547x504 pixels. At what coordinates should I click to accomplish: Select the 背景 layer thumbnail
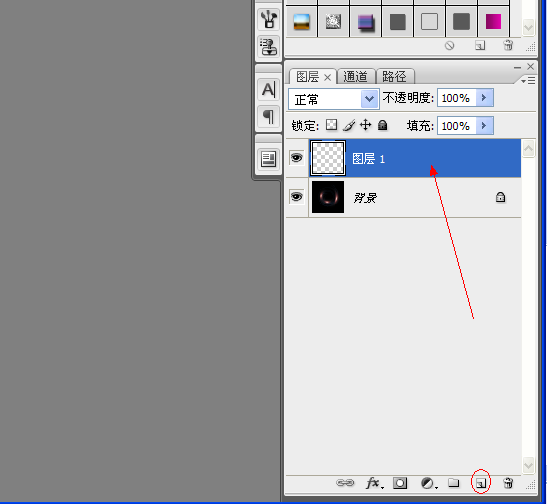pos(328,197)
